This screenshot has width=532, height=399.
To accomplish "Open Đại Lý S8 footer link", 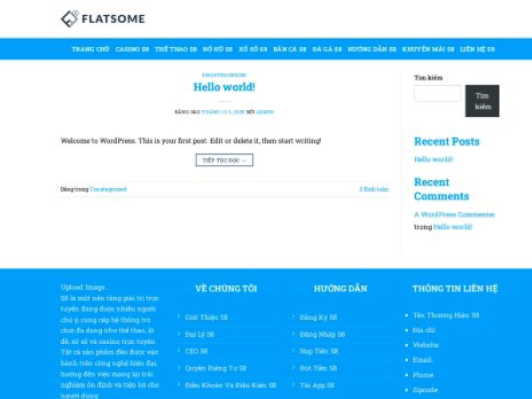I will pos(199,334).
